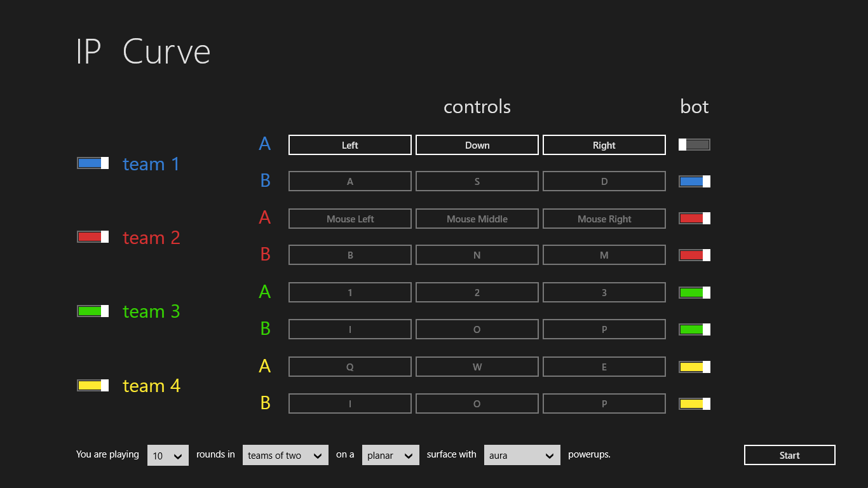The width and height of the screenshot is (868, 488).
Task: Switch off the yellow team 4 toggle
Action: tap(93, 386)
